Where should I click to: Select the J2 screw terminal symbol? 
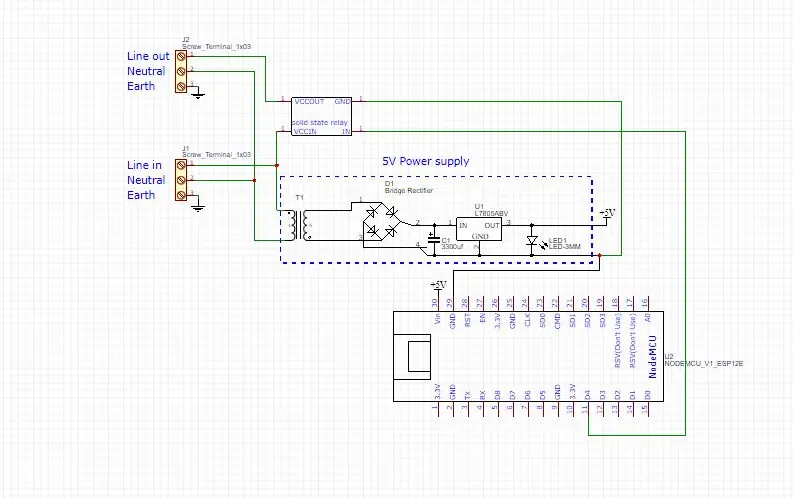click(181, 71)
